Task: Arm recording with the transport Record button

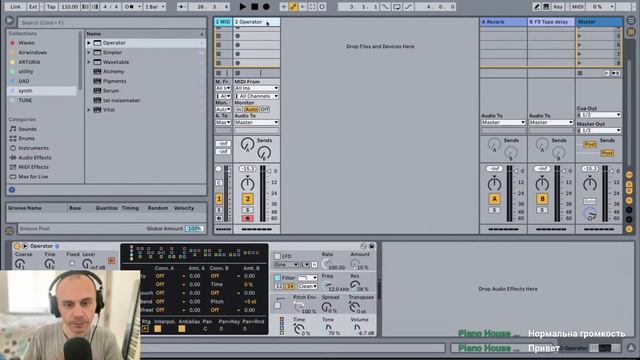Action: [x=266, y=7]
